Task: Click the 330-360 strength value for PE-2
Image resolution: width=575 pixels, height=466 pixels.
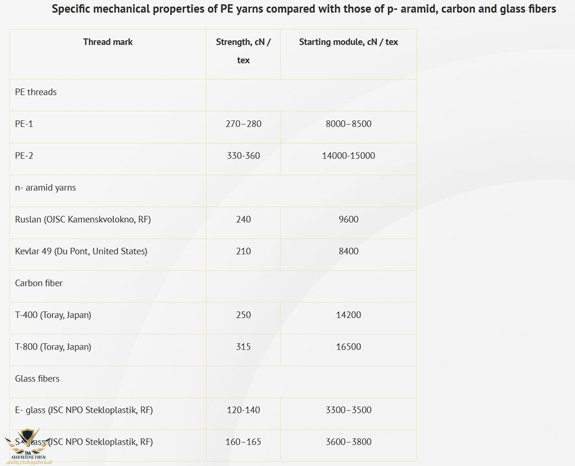Action: (243, 155)
